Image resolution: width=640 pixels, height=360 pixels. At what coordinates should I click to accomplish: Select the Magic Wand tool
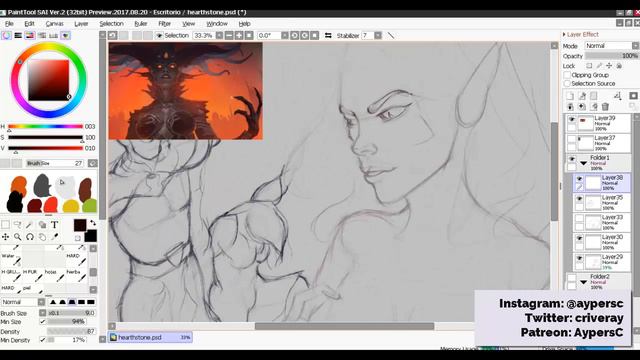point(30,224)
